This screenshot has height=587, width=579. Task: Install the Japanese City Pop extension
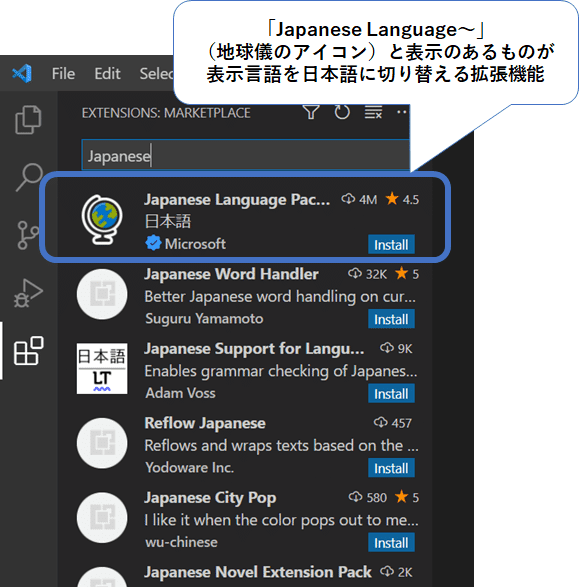pos(391,542)
